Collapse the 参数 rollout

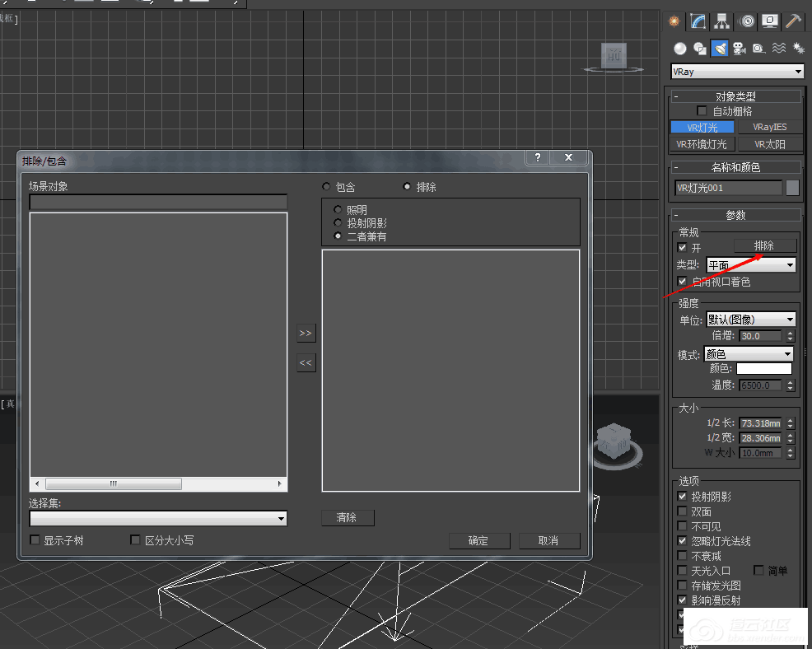pos(736,214)
